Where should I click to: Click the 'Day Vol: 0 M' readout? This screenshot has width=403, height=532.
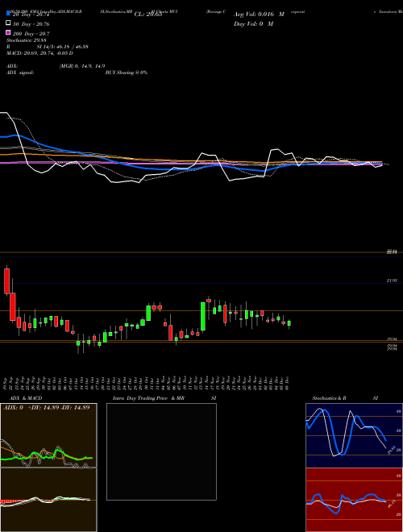click(253, 23)
